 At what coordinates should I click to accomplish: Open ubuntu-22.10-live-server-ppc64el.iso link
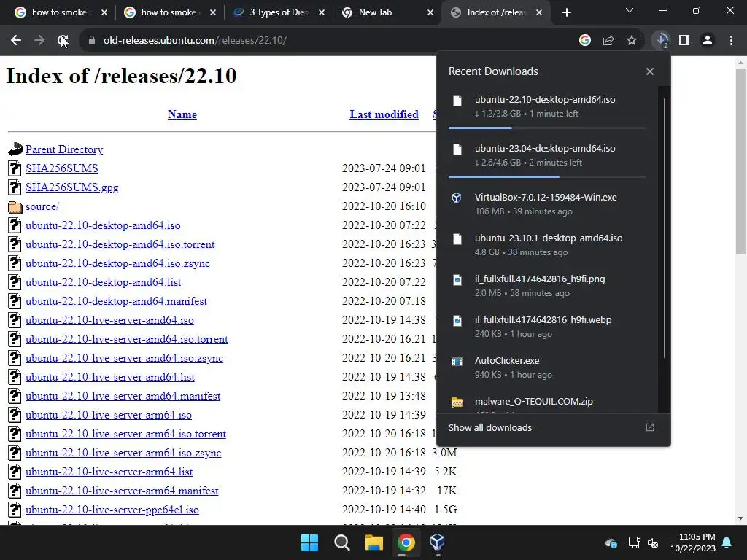(112, 510)
